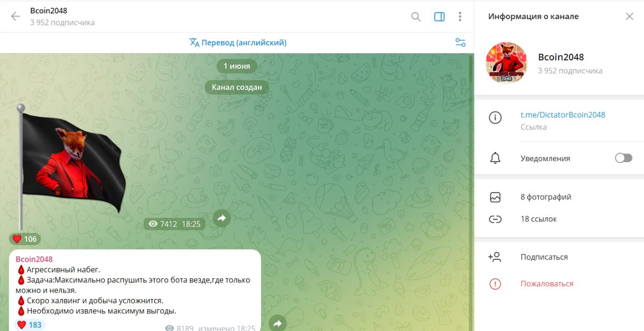Open the three-dot more options menu
Screen dimensions: 644x331
[x=460, y=17]
